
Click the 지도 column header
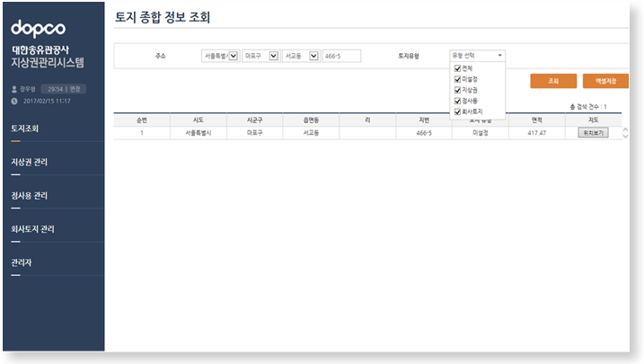click(593, 120)
